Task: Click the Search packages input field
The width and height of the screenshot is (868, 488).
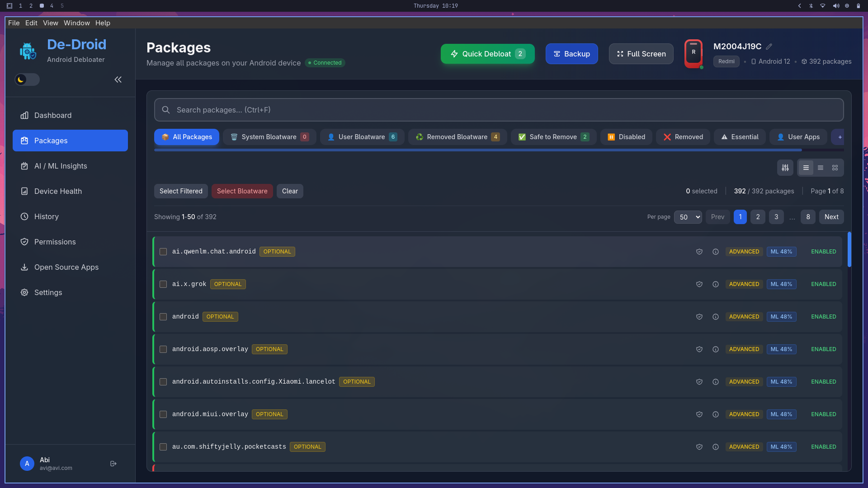Action: point(499,110)
